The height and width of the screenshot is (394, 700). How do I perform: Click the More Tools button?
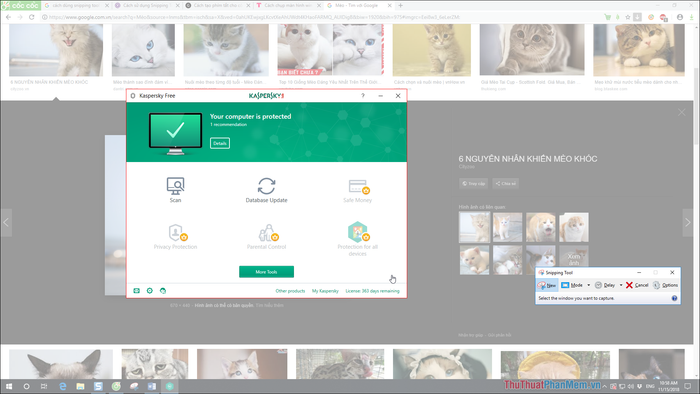tap(267, 272)
